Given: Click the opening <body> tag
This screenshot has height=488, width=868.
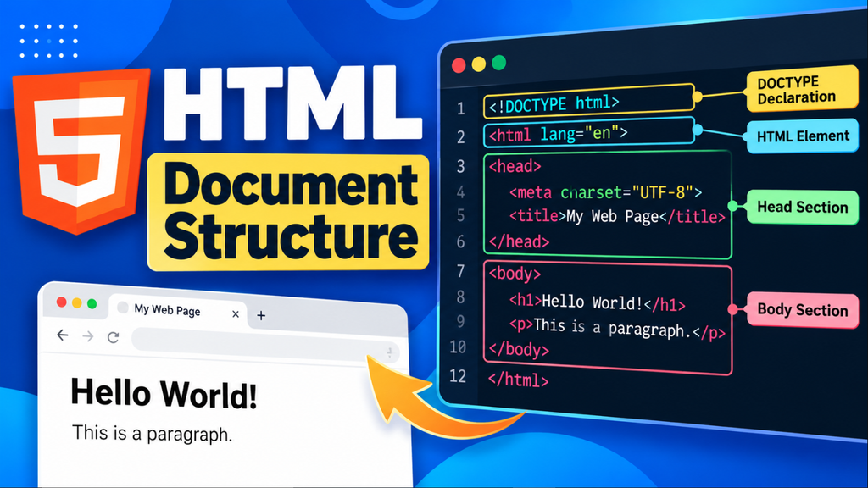Looking at the screenshot, I should coord(515,274).
